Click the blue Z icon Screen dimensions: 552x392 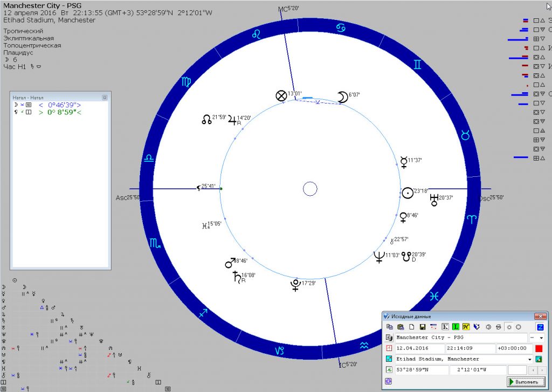(x=540, y=327)
